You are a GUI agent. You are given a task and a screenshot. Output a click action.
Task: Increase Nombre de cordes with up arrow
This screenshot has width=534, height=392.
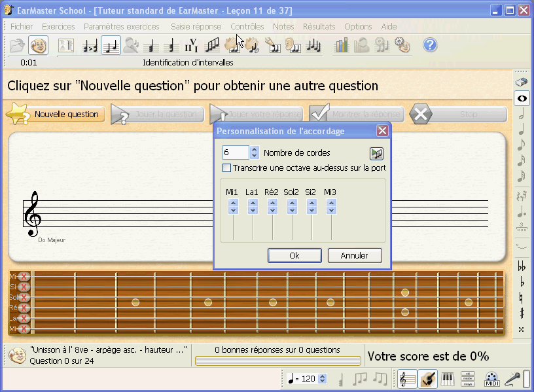pyautogui.click(x=254, y=149)
